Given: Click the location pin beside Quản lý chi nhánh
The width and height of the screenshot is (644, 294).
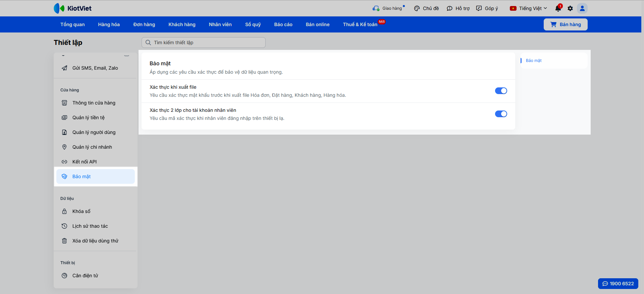Looking at the screenshot, I should point(64,147).
